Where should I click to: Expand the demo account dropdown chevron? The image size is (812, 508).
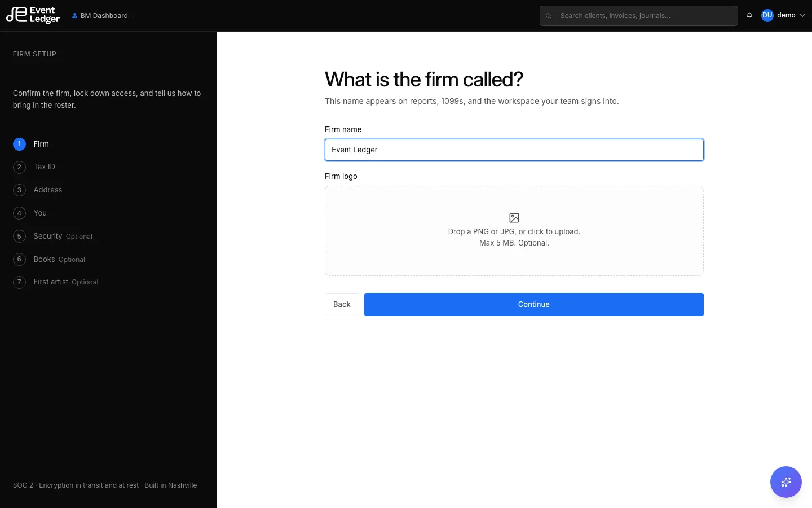coord(802,16)
